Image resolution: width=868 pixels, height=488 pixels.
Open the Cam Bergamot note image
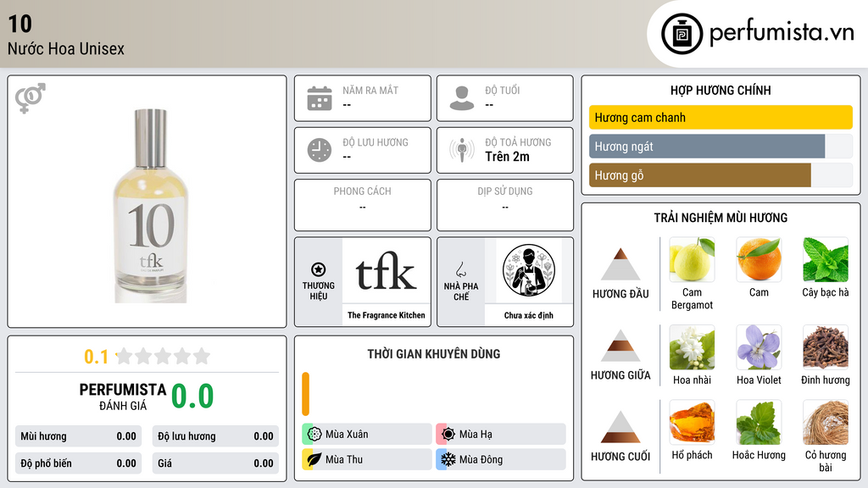coord(692,259)
